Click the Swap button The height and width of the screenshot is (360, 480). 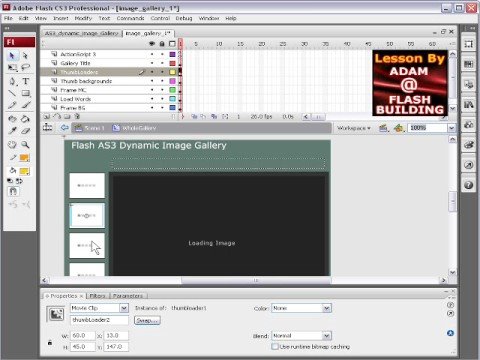147,320
